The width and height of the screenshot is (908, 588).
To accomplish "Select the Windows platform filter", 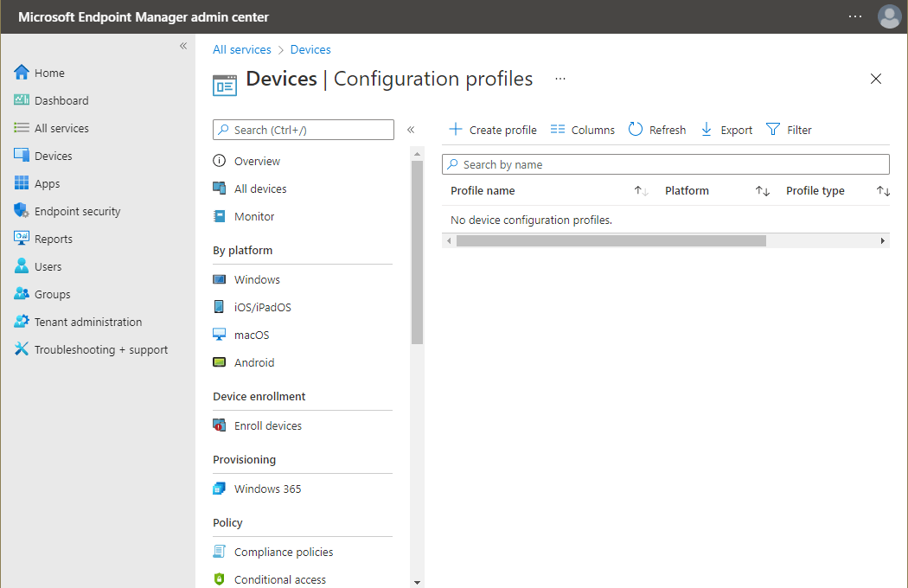I will tap(256, 278).
